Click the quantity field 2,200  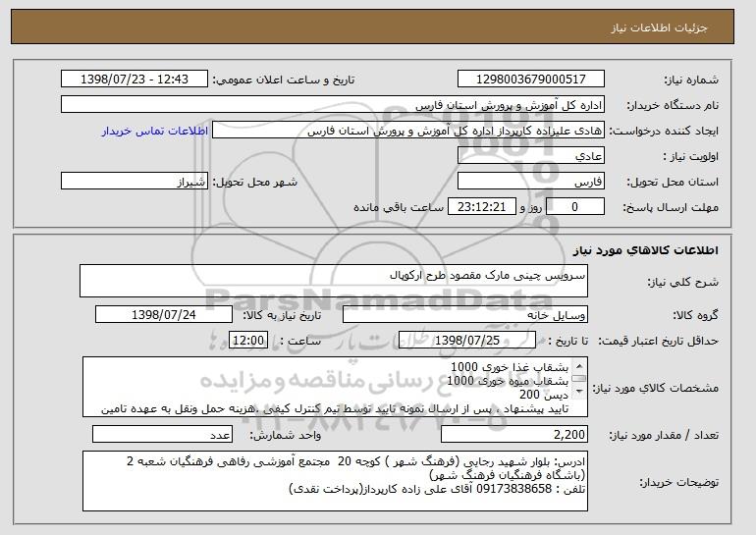click(x=514, y=434)
